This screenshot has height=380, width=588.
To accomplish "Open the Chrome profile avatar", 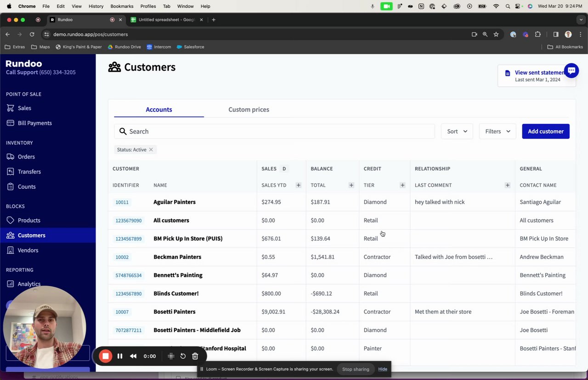I will point(568,34).
